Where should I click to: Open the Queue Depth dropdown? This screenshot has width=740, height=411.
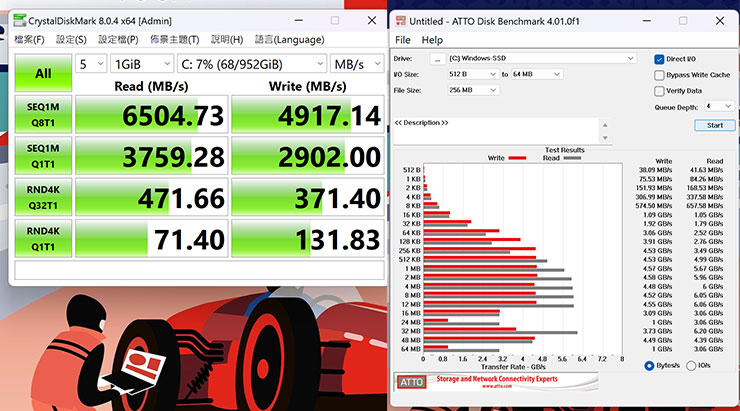[x=719, y=106]
